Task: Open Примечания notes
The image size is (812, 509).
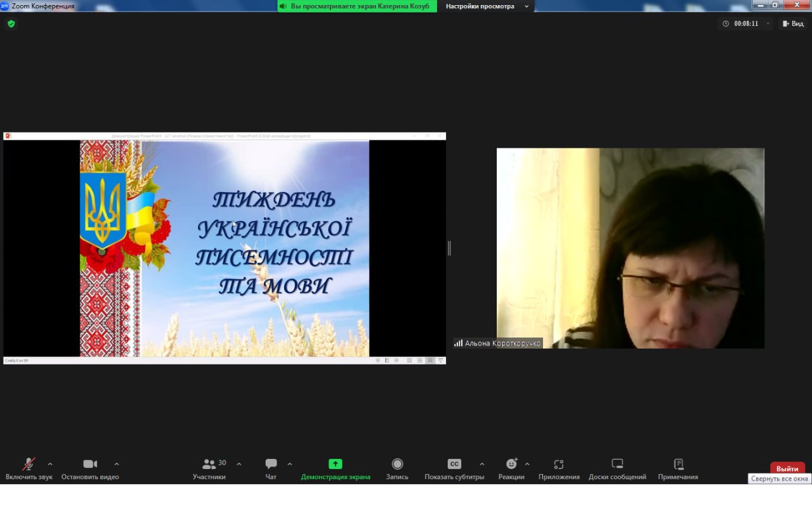Action: pyautogui.click(x=678, y=468)
